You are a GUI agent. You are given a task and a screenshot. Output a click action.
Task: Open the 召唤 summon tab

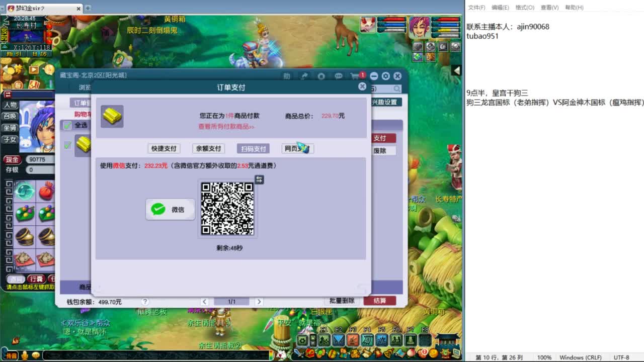pyautogui.click(x=10, y=116)
